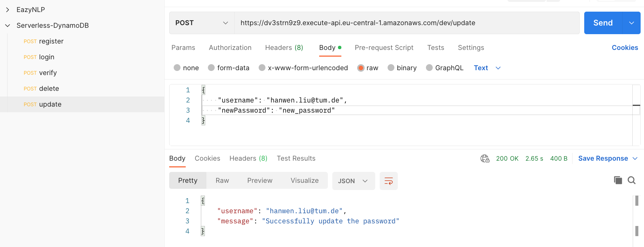Click the Cookies link
Screen dimensions: 644x247
tap(624, 48)
